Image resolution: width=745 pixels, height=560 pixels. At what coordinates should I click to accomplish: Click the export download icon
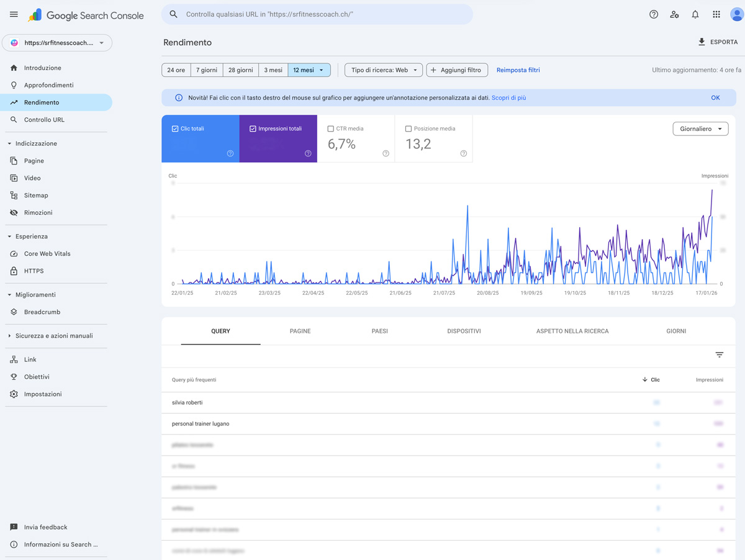pos(702,42)
